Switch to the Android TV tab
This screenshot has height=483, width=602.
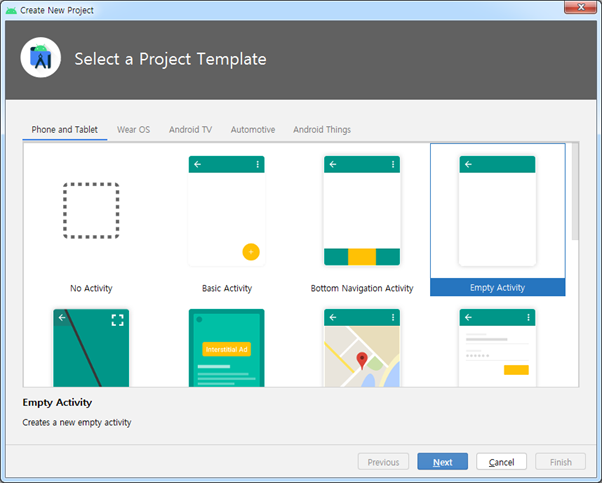coord(190,130)
